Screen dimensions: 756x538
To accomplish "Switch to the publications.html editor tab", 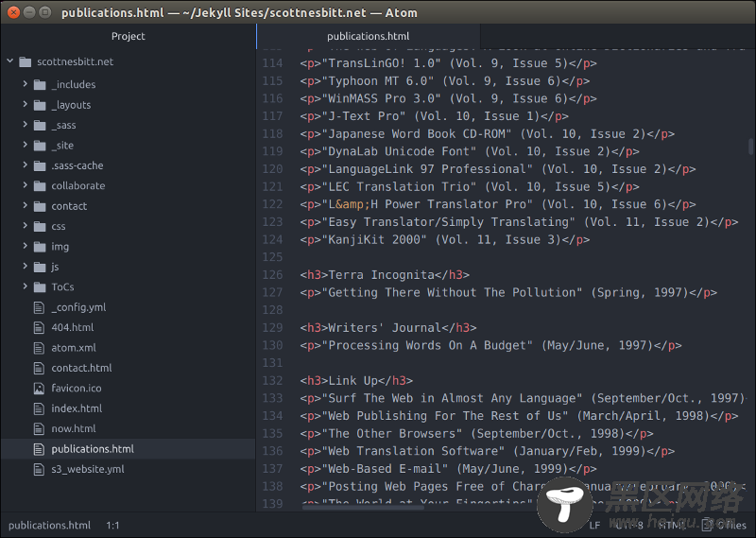I will pos(368,36).
